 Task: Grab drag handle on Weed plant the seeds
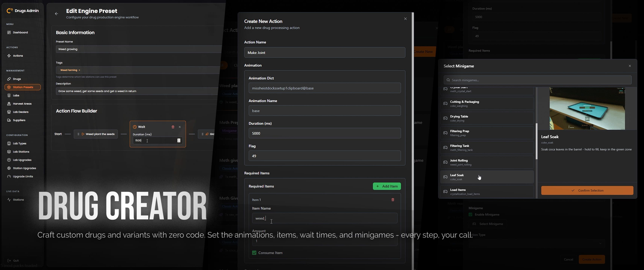point(78,134)
